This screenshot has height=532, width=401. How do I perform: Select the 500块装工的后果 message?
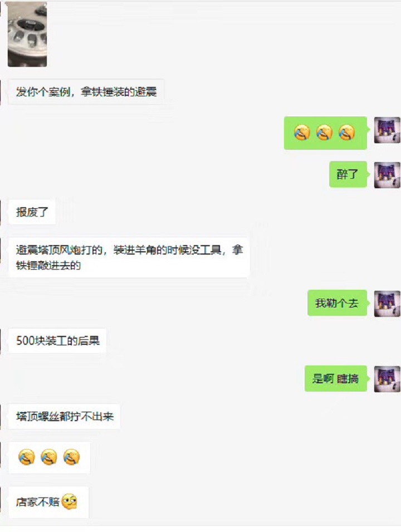click(x=57, y=340)
